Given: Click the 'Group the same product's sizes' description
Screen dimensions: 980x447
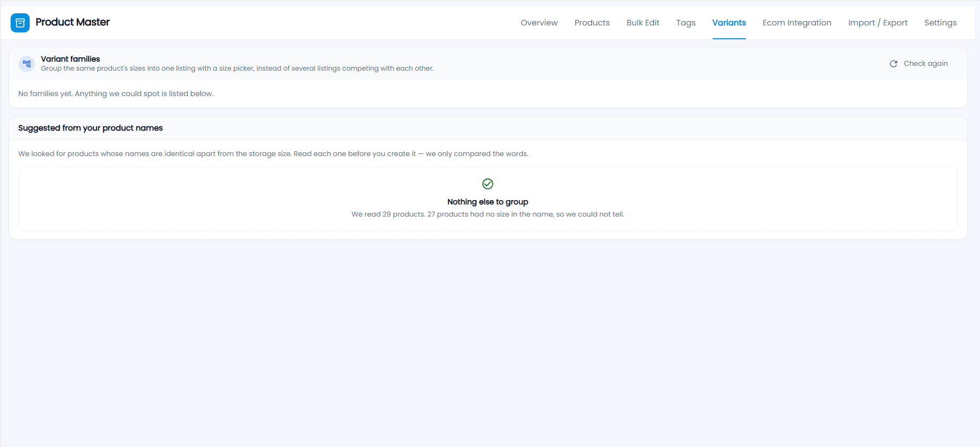Looking at the screenshot, I should coord(237,68).
